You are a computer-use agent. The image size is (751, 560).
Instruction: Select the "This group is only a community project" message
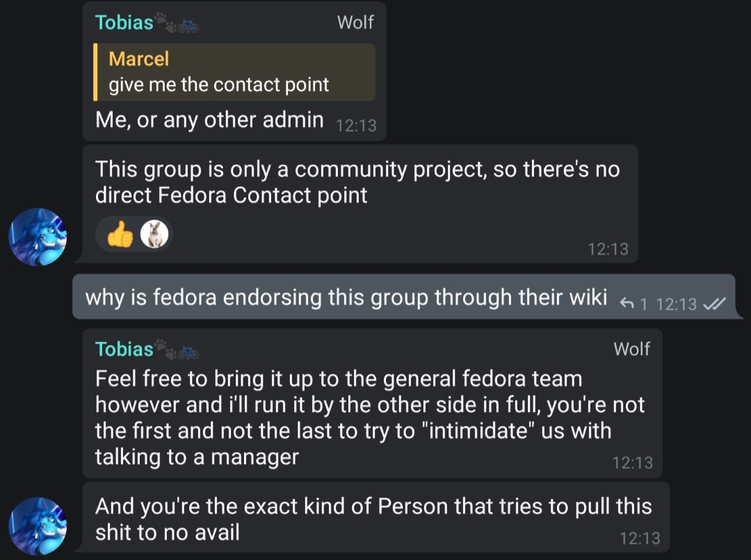[x=357, y=182]
